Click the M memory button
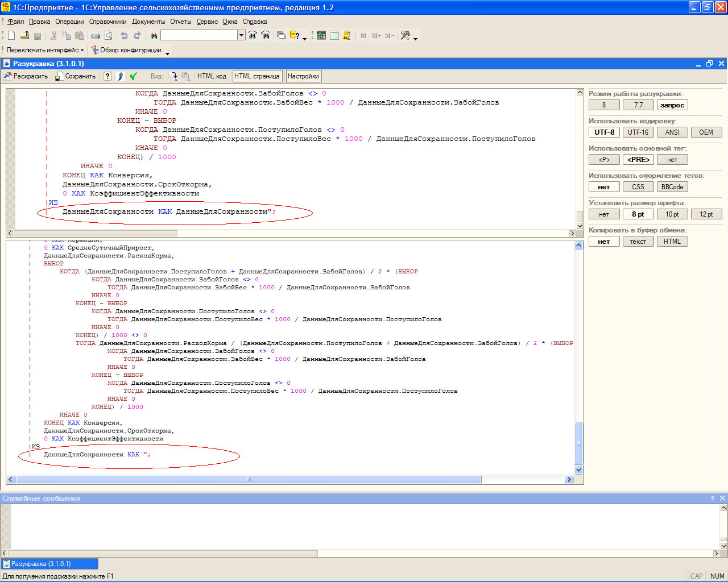 pos(363,35)
